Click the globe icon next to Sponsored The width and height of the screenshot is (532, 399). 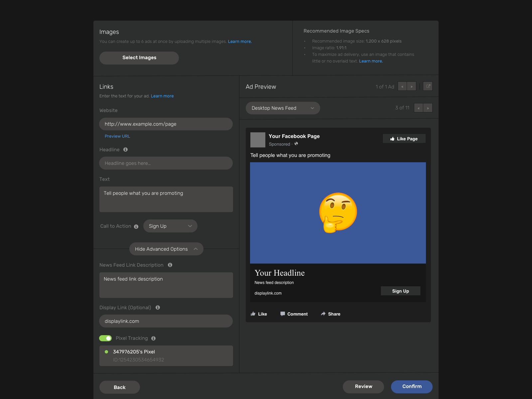[x=296, y=144]
